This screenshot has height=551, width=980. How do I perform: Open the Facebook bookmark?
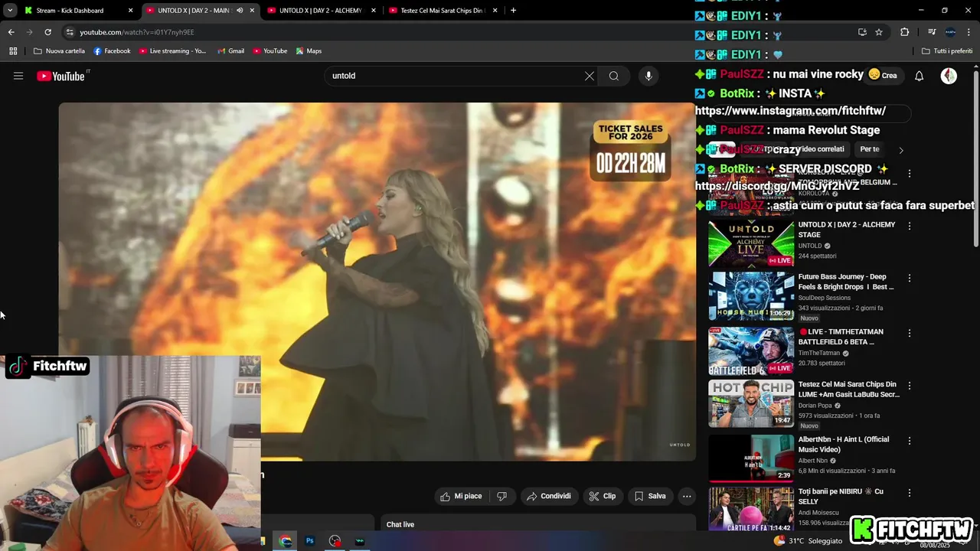(x=112, y=51)
